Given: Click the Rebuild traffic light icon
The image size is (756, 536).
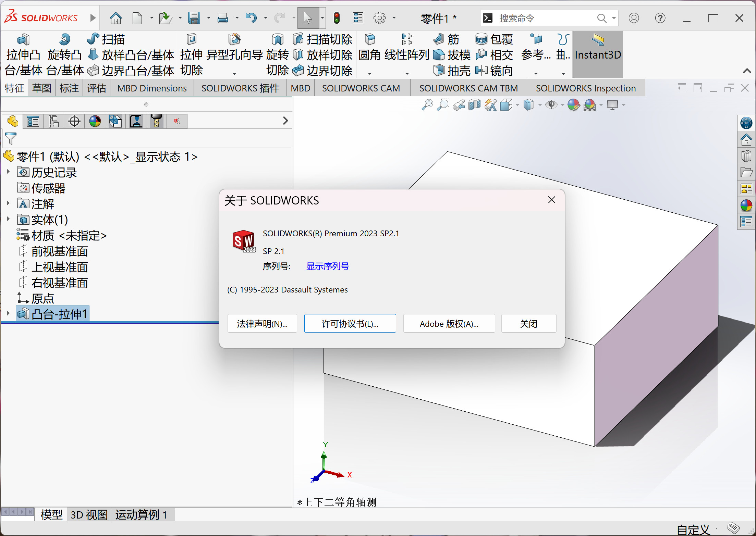Looking at the screenshot, I should [x=337, y=18].
